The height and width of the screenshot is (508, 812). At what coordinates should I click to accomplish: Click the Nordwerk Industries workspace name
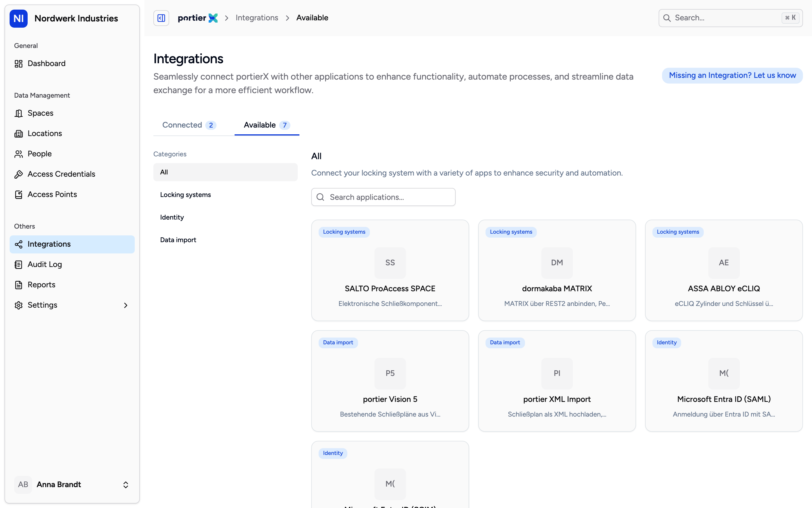76,18
